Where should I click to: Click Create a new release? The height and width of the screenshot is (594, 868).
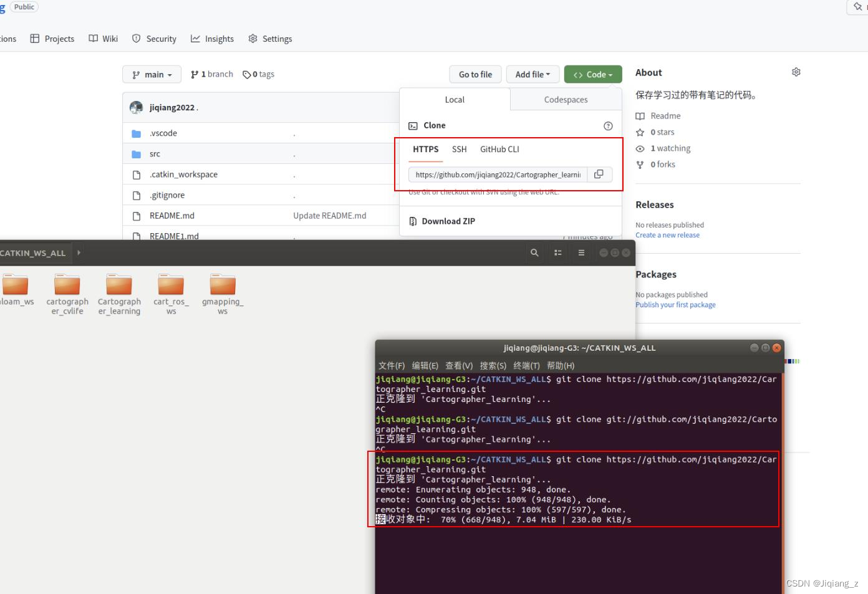tap(667, 235)
